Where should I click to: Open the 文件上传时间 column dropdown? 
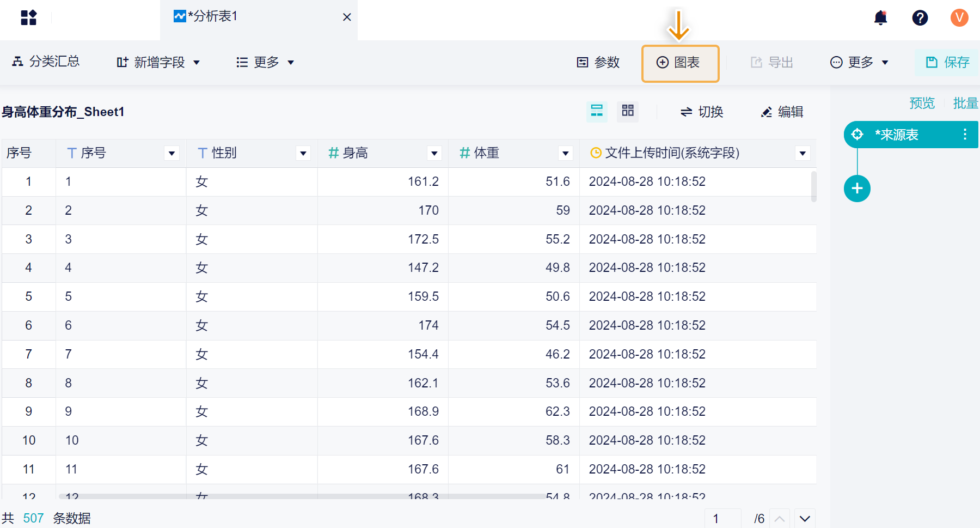tap(803, 154)
